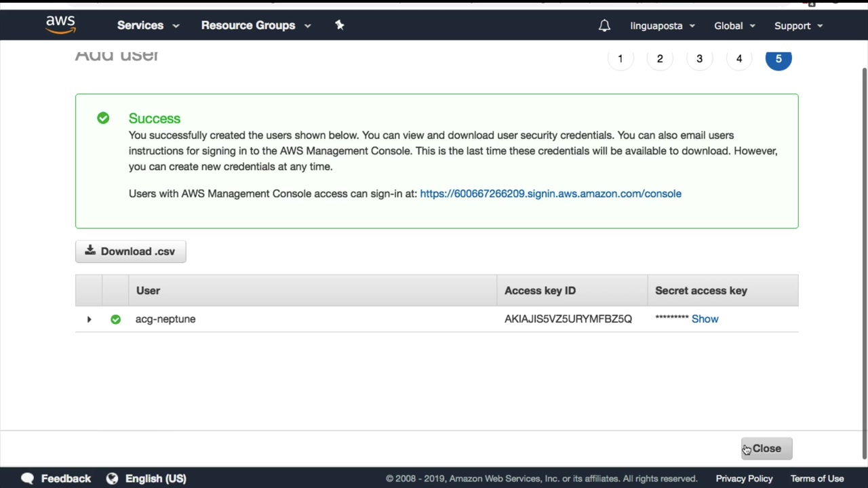
Task: Click the green Success checkmark icon
Action: 103,118
